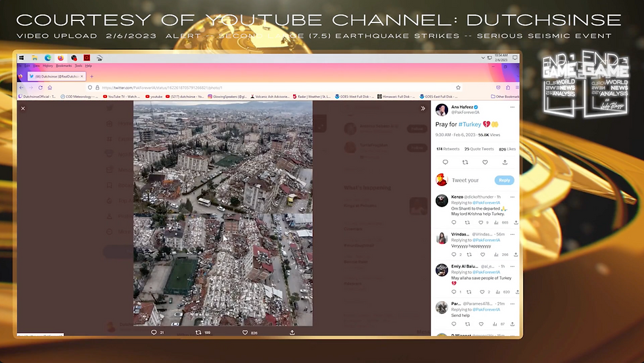Like Emly Al Balu's reply
644x363 pixels.
point(482,292)
